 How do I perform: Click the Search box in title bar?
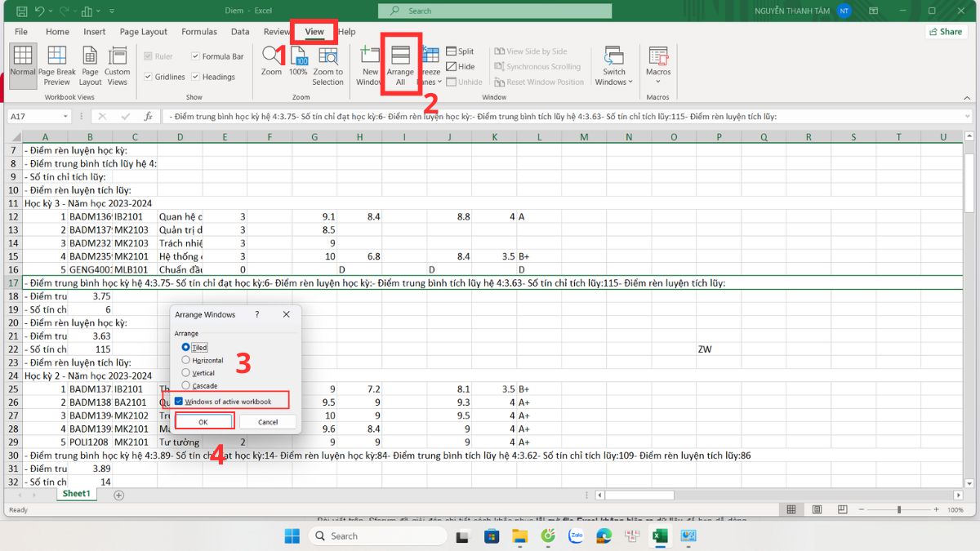tap(495, 11)
